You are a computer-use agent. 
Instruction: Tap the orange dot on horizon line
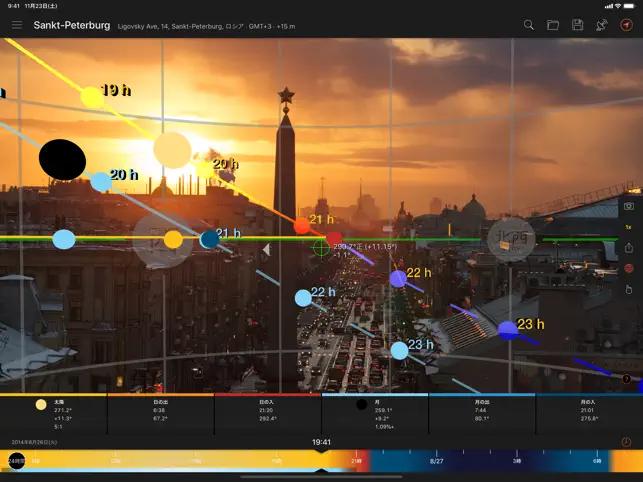(173, 240)
